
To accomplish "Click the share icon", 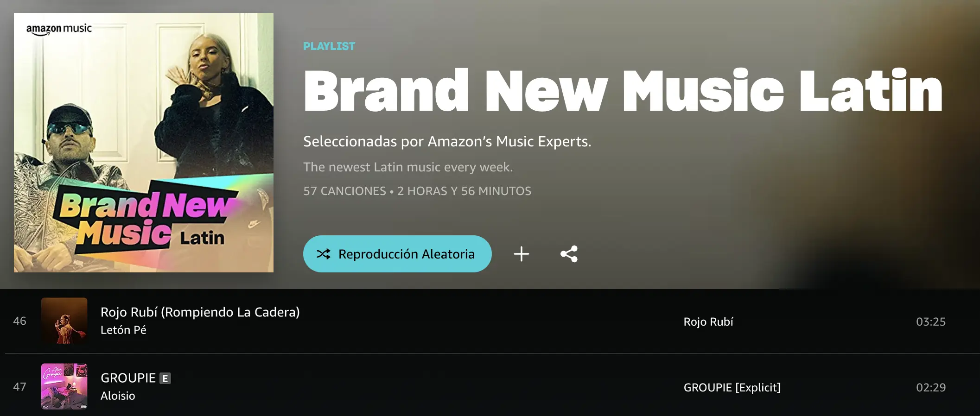I will click(x=569, y=254).
